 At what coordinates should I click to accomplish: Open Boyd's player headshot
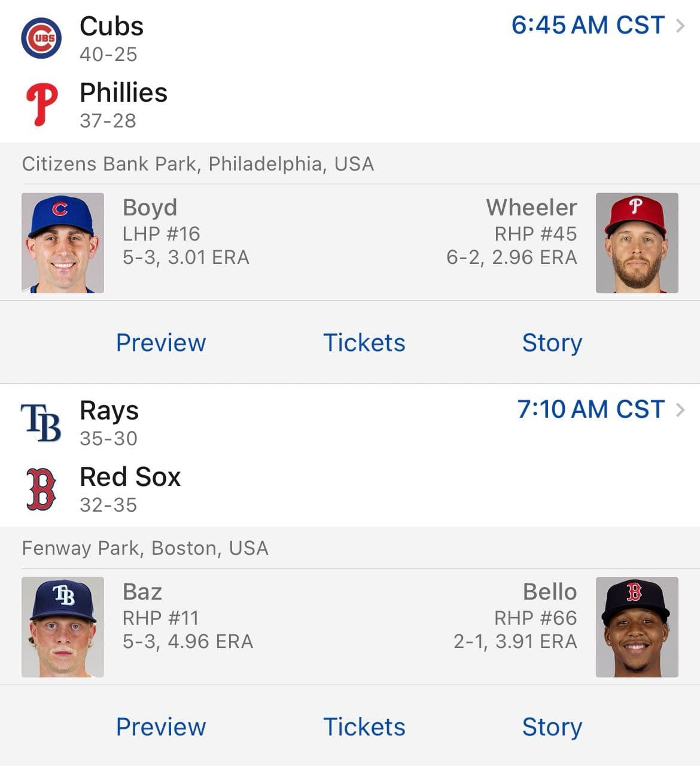point(63,243)
